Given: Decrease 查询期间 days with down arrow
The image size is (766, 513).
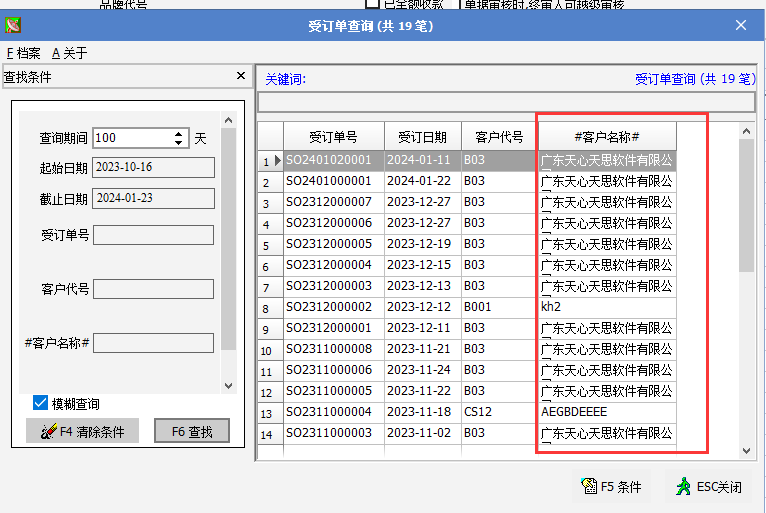Looking at the screenshot, I should pos(179,143).
